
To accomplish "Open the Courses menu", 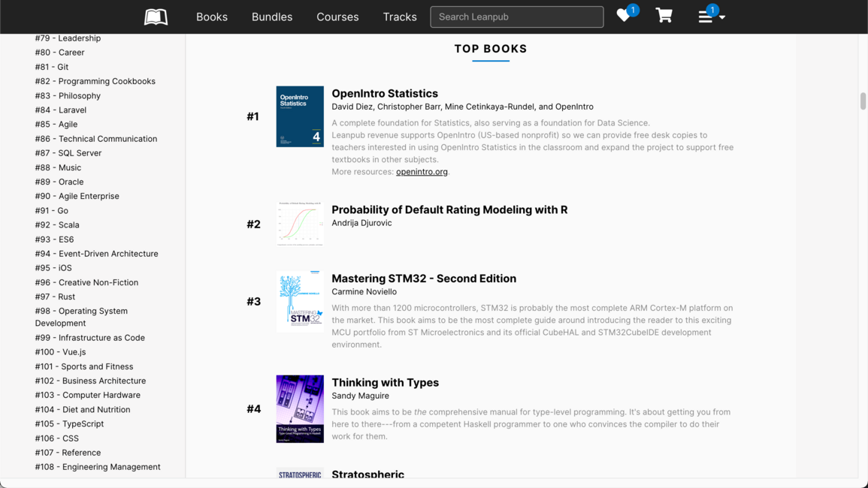I will coord(337,17).
